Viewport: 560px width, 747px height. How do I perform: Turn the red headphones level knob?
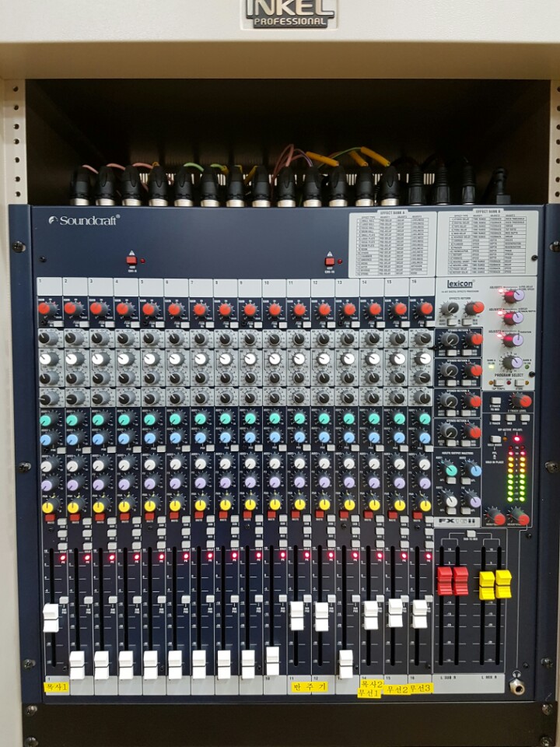[520, 517]
